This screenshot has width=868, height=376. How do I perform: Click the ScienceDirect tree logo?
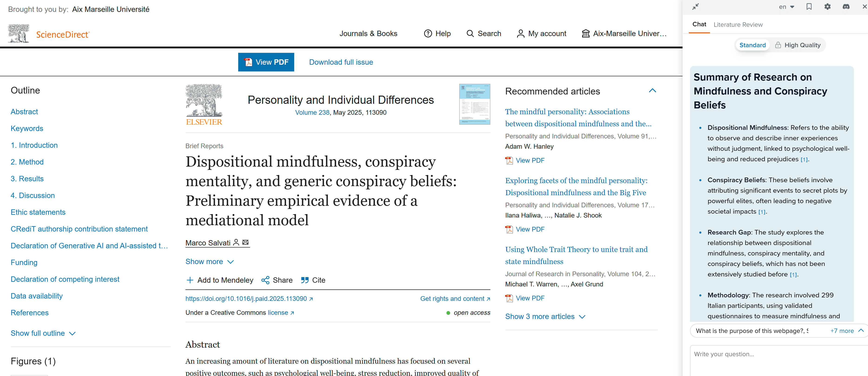pos(19,33)
